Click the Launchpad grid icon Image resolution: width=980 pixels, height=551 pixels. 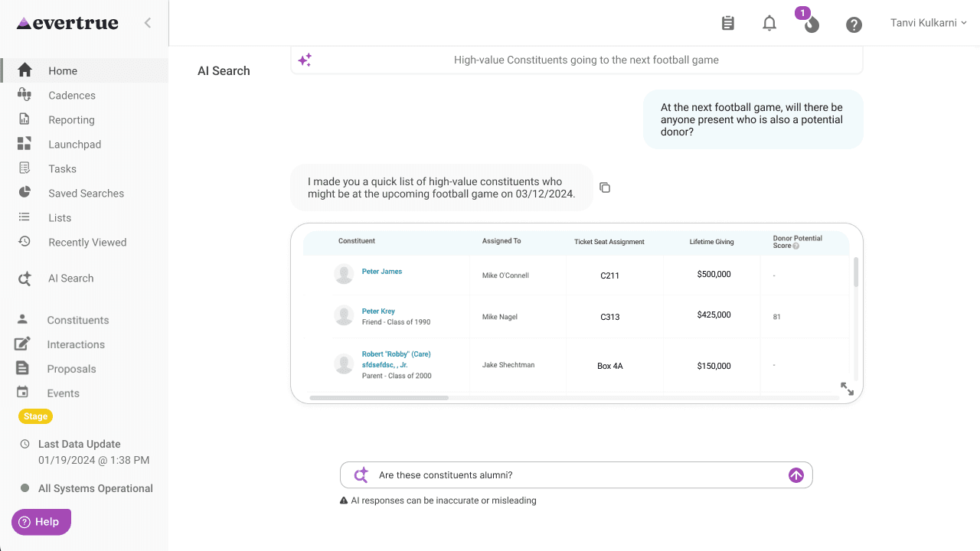click(24, 144)
